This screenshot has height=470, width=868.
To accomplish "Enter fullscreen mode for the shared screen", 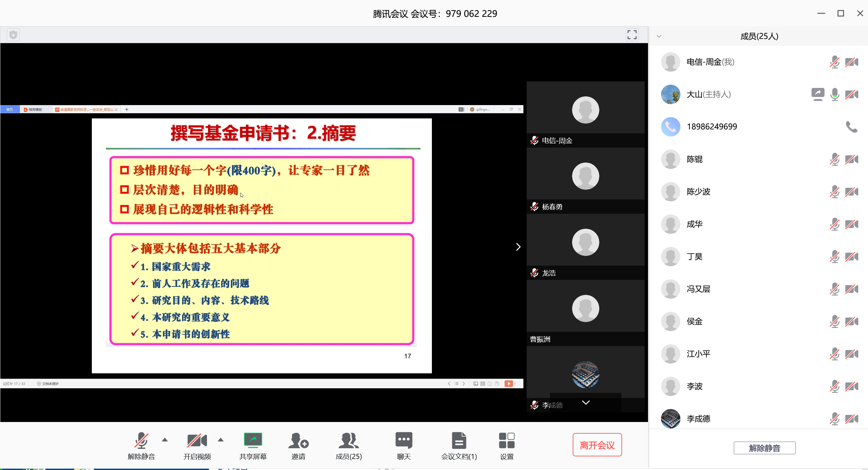I will (632, 35).
